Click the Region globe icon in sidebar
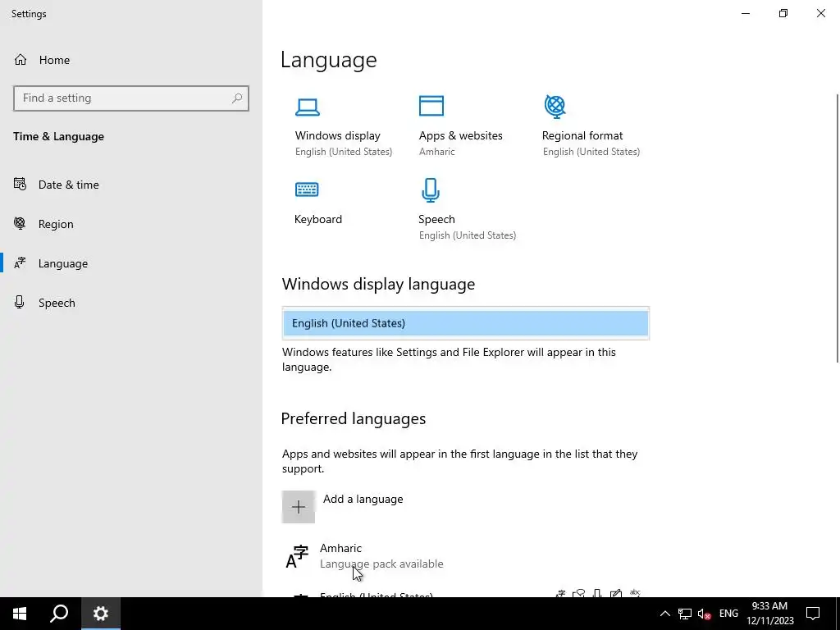Image resolution: width=840 pixels, height=630 pixels. (20, 223)
